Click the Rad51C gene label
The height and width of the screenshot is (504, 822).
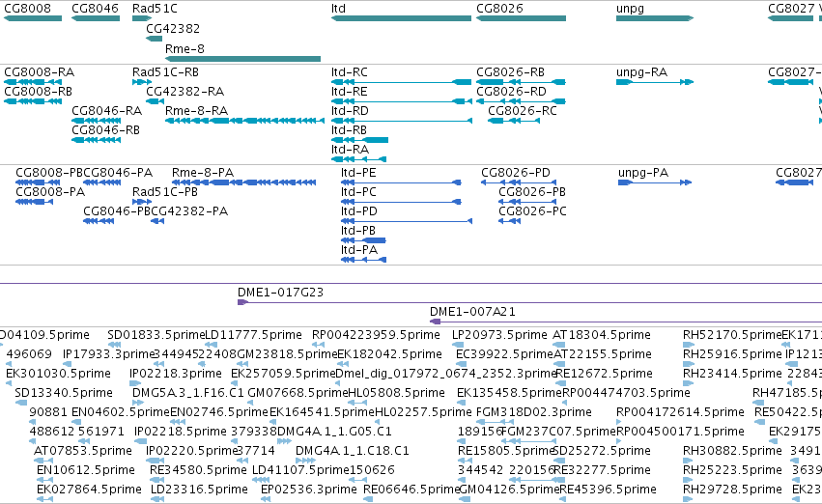coord(155,9)
